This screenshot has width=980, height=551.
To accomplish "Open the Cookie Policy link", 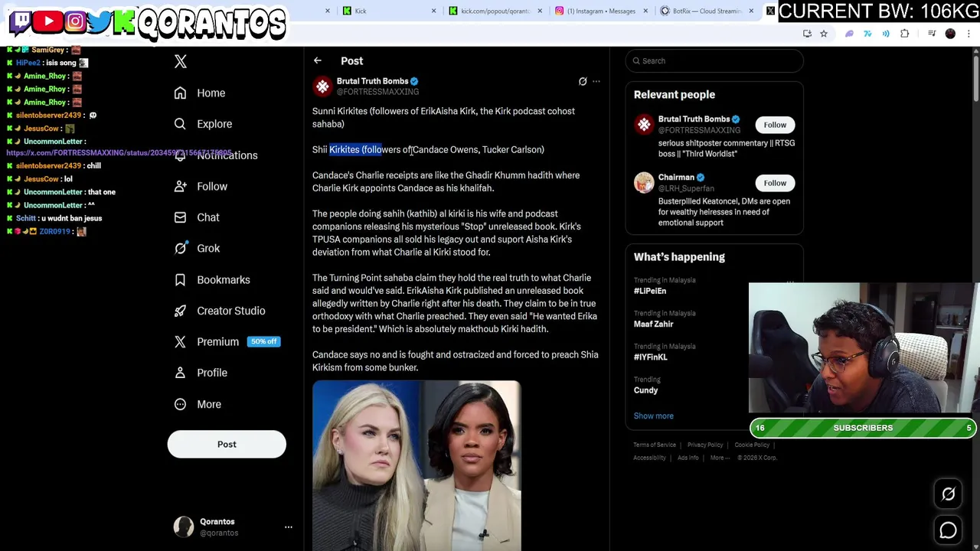I will [x=752, y=445].
